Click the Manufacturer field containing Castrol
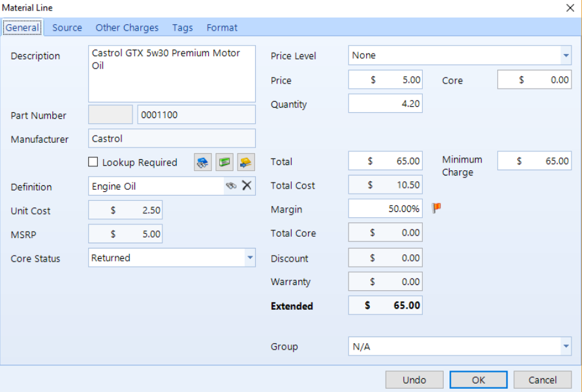 (172, 139)
